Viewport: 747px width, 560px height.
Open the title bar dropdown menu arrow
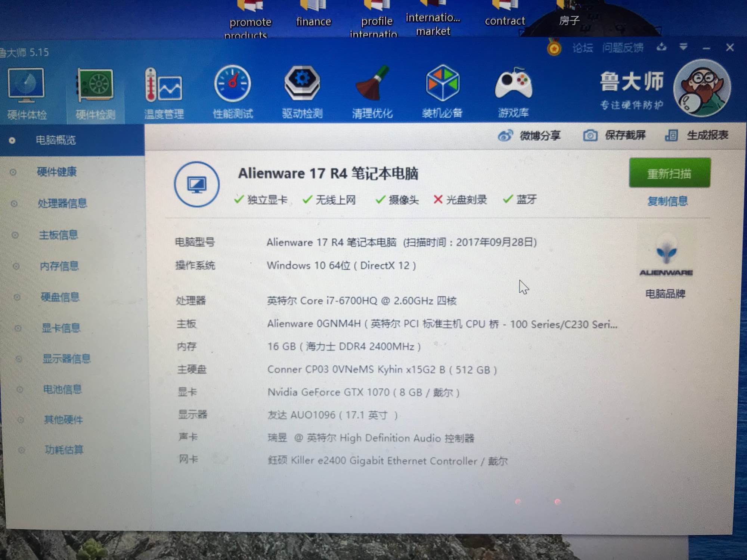point(683,47)
